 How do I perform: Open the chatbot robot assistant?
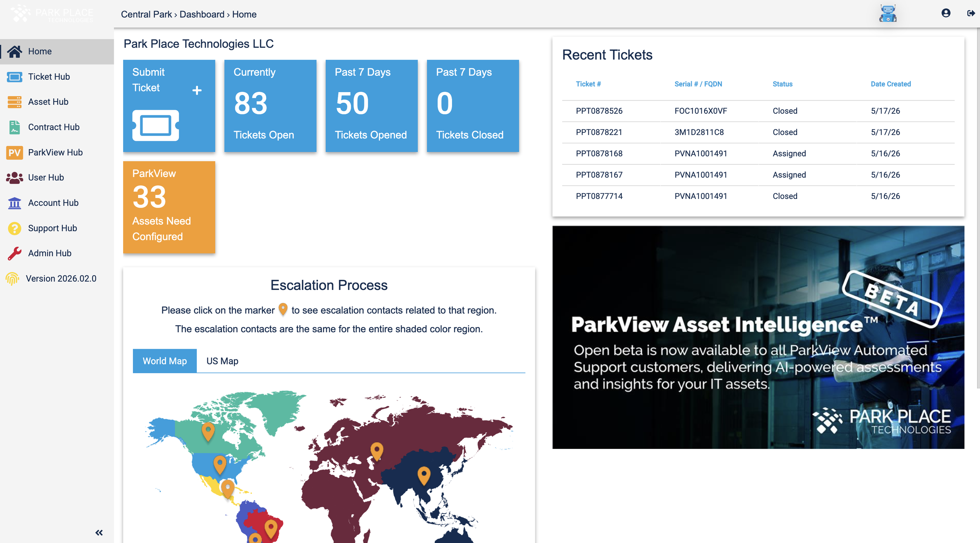pyautogui.click(x=888, y=14)
